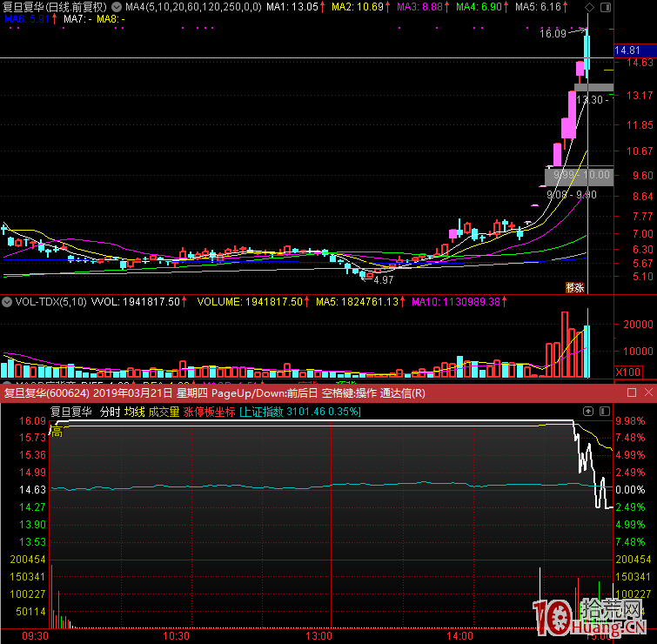
Task: Click the intraday window title bar text
Action: (215, 393)
